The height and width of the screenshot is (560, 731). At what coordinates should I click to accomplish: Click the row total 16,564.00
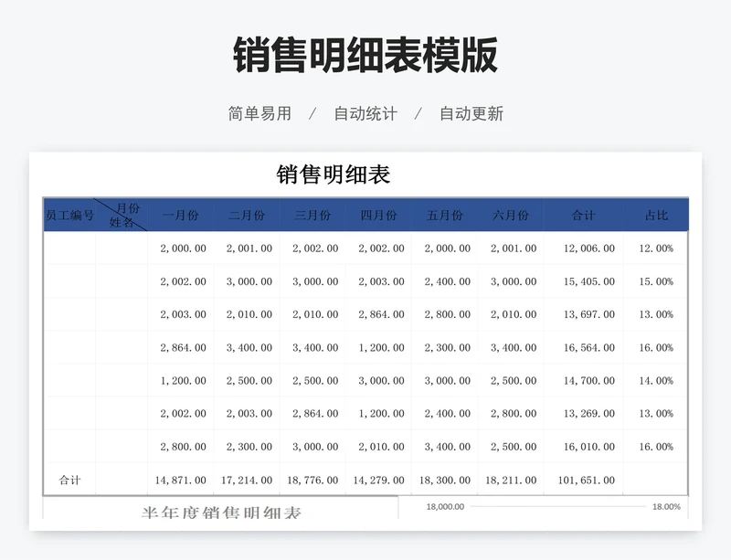pyautogui.click(x=589, y=348)
